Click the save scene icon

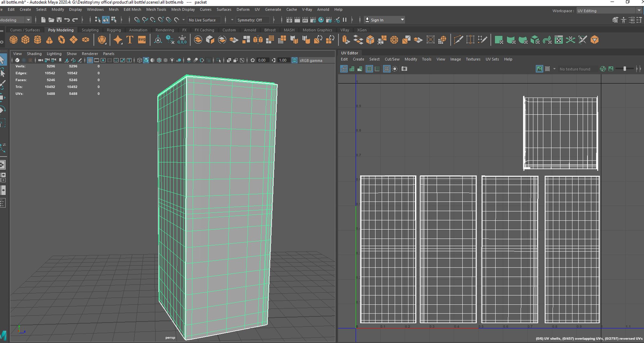59,20
